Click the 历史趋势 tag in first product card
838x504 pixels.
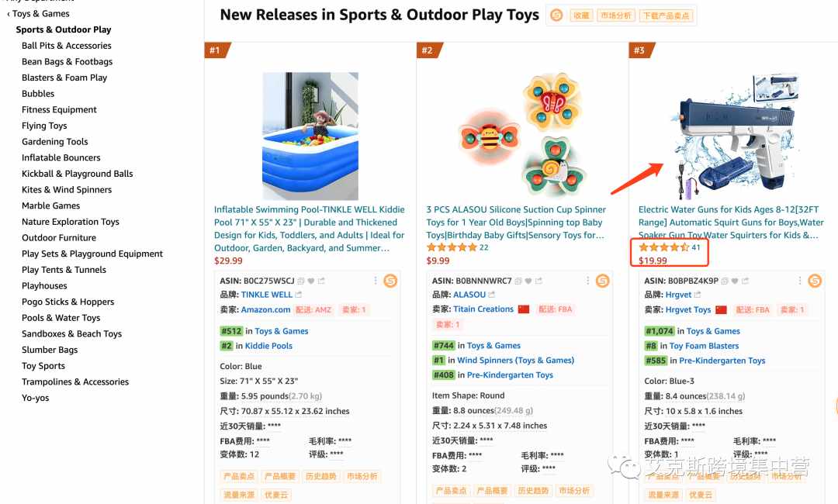(x=320, y=476)
